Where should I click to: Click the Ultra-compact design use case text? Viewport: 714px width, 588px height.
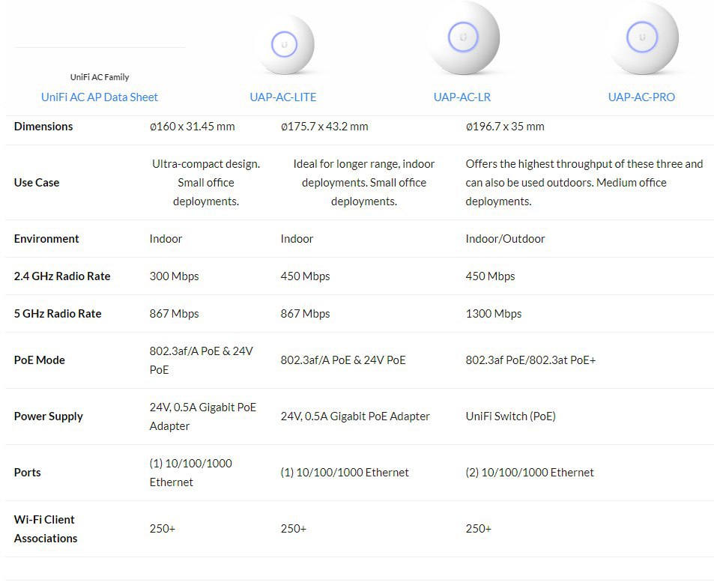pyautogui.click(x=206, y=183)
